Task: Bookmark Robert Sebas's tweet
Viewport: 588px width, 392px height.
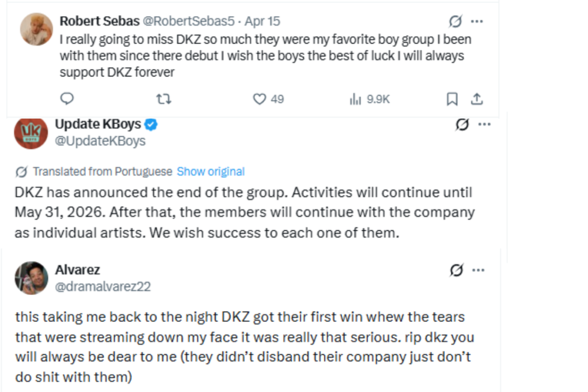Action: pyautogui.click(x=452, y=99)
